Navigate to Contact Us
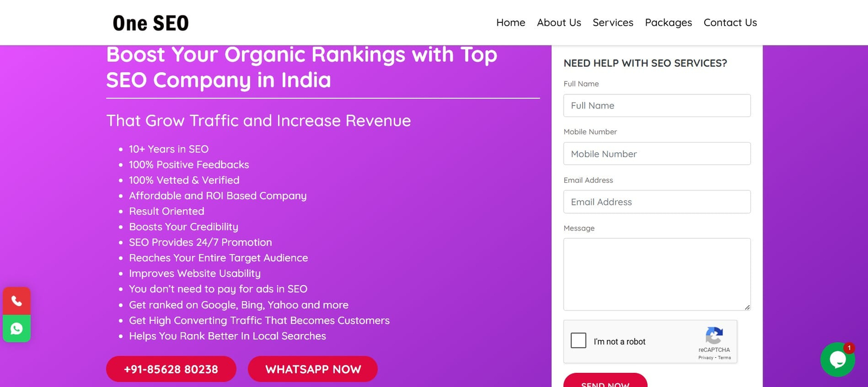 coord(730,23)
